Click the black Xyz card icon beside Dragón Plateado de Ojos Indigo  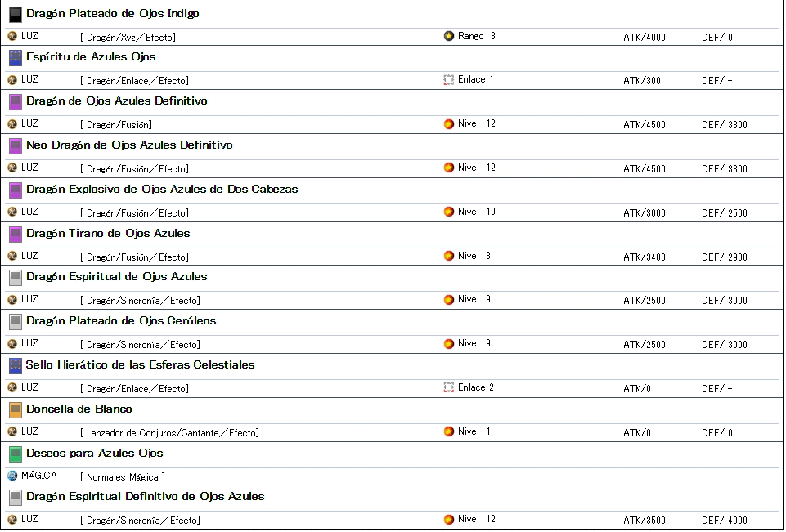(16, 14)
